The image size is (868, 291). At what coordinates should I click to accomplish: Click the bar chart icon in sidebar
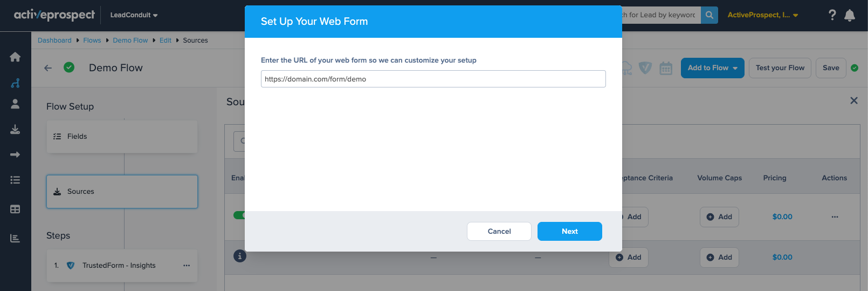pos(15,238)
